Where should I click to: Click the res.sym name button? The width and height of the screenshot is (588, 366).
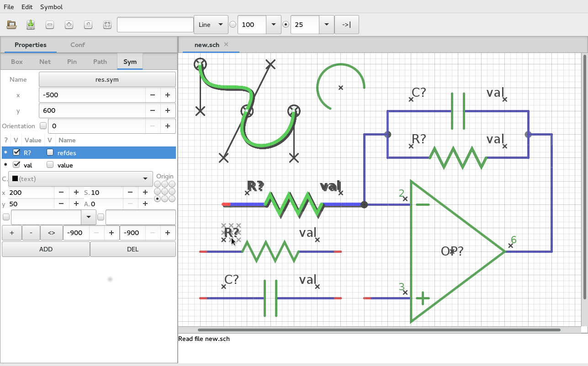pyautogui.click(x=107, y=79)
